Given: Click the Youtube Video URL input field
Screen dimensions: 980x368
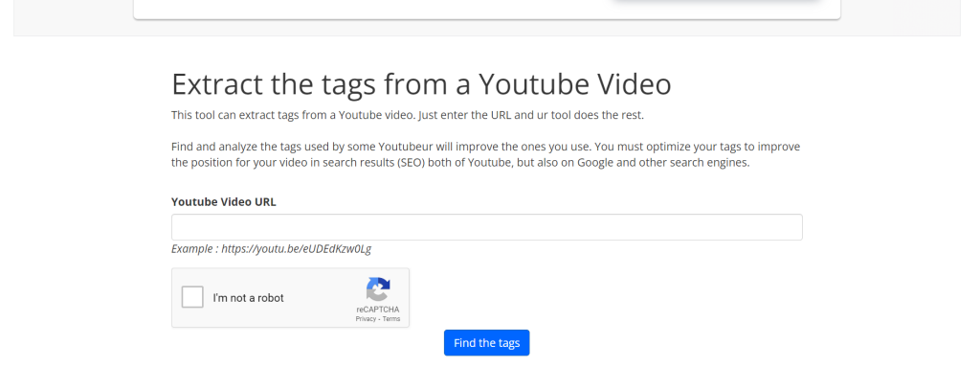Looking at the screenshot, I should point(486,227).
